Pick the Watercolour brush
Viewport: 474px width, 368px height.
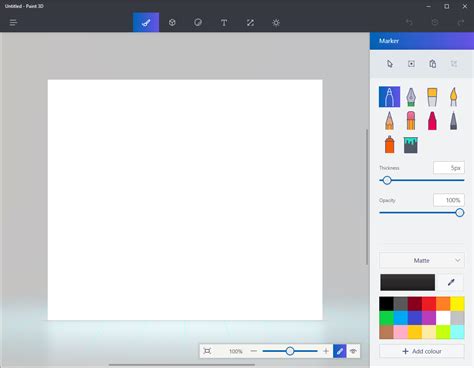tap(453, 97)
